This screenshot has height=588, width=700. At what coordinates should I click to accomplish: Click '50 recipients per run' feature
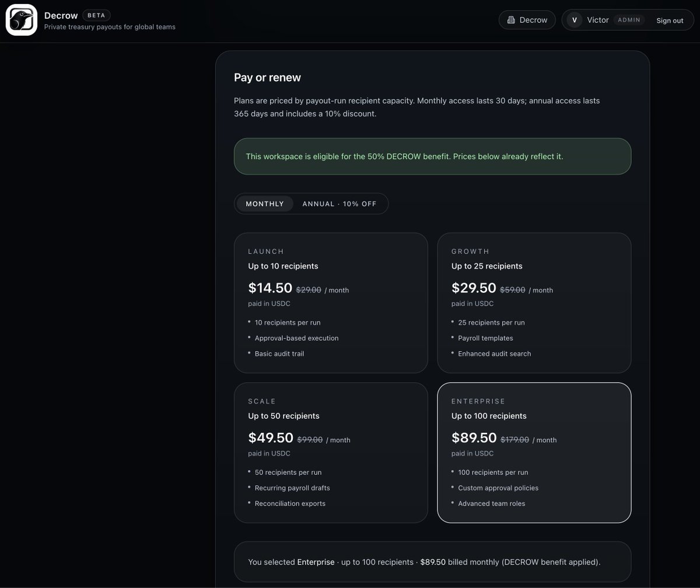tap(288, 472)
